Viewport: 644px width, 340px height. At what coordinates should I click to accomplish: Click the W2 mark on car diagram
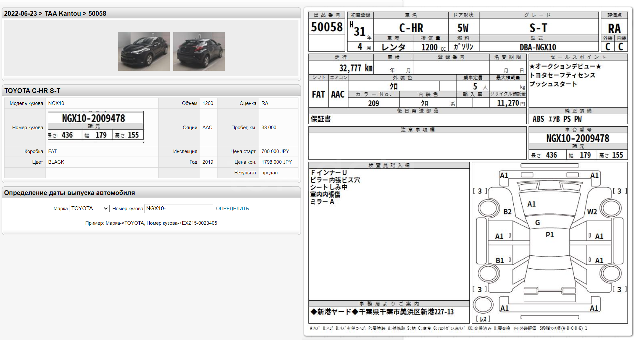(x=592, y=212)
